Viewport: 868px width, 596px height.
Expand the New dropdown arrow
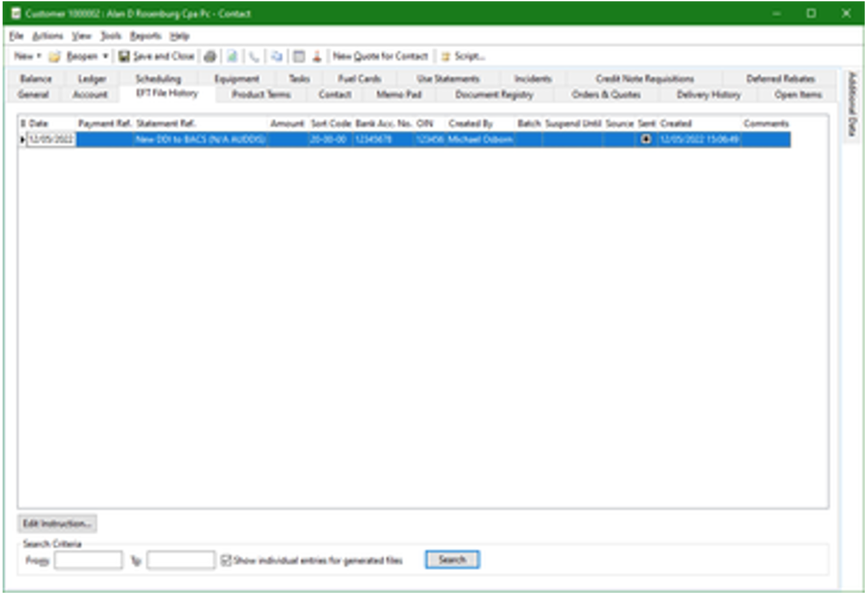(39, 57)
